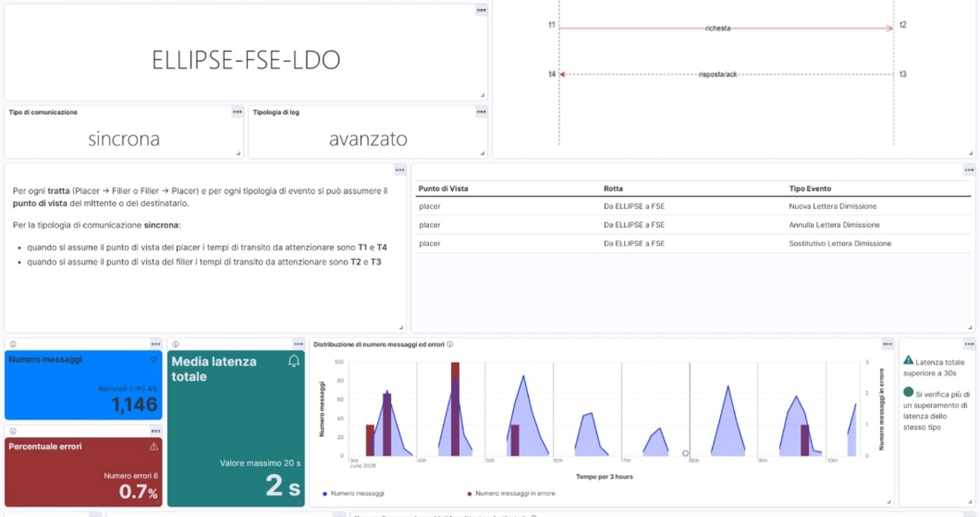The image size is (980, 517).
Task: Click the 0.7% error percentage value
Action: pyautogui.click(x=138, y=491)
